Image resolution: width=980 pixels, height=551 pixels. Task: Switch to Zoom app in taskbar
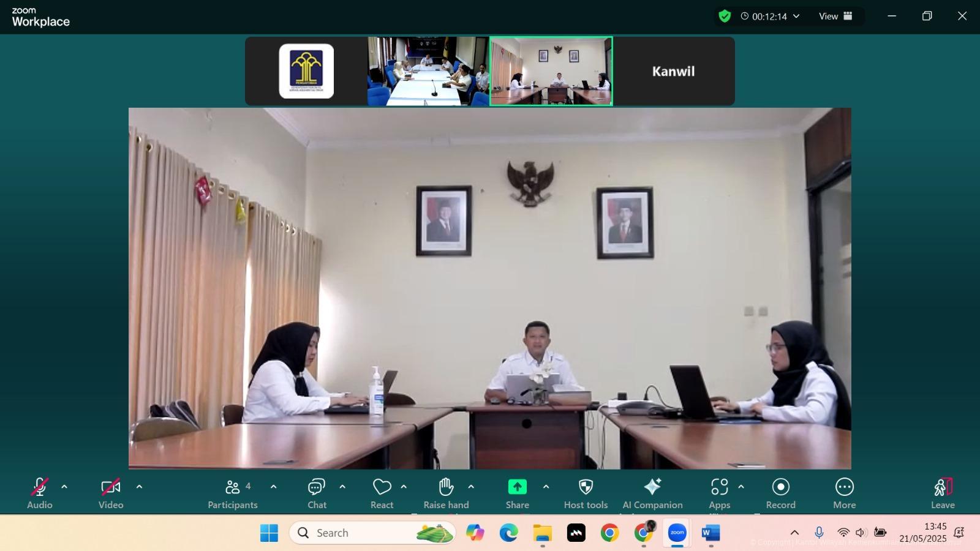coord(677,533)
